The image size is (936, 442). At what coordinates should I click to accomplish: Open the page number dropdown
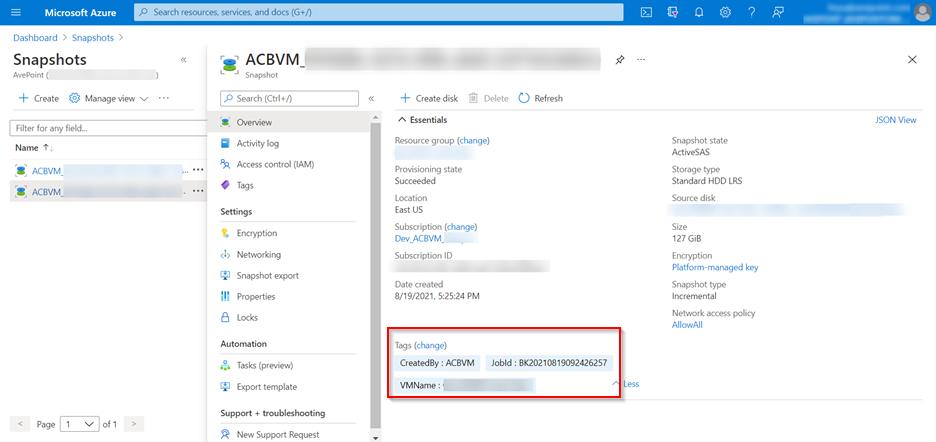click(x=80, y=424)
